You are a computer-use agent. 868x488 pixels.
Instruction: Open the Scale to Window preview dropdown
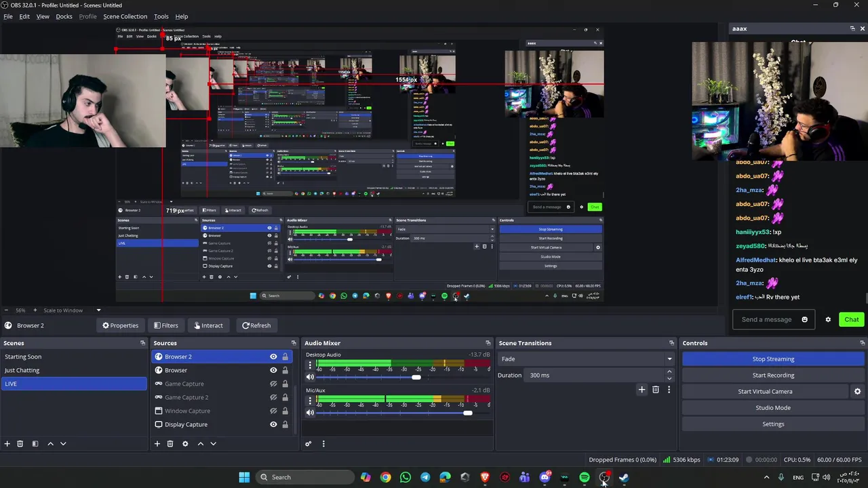pos(72,310)
